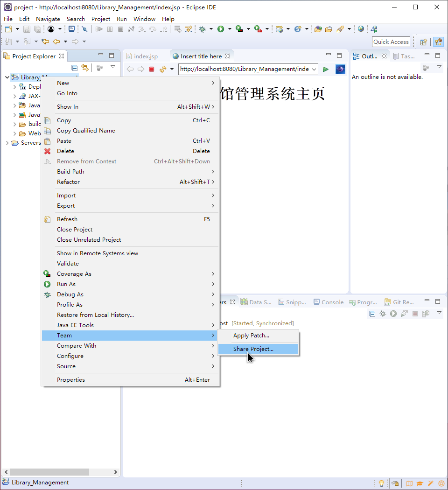This screenshot has width=448, height=490.
Task: Select Delete from the context menu
Action: click(130, 151)
